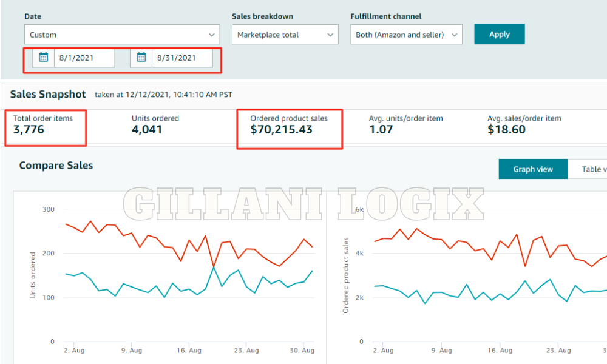This screenshot has width=607, height=364.
Task: Switch to Table view
Action: (592, 169)
